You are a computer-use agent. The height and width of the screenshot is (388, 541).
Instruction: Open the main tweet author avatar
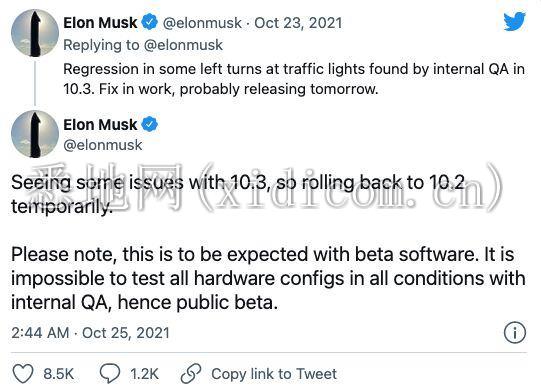(35, 134)
